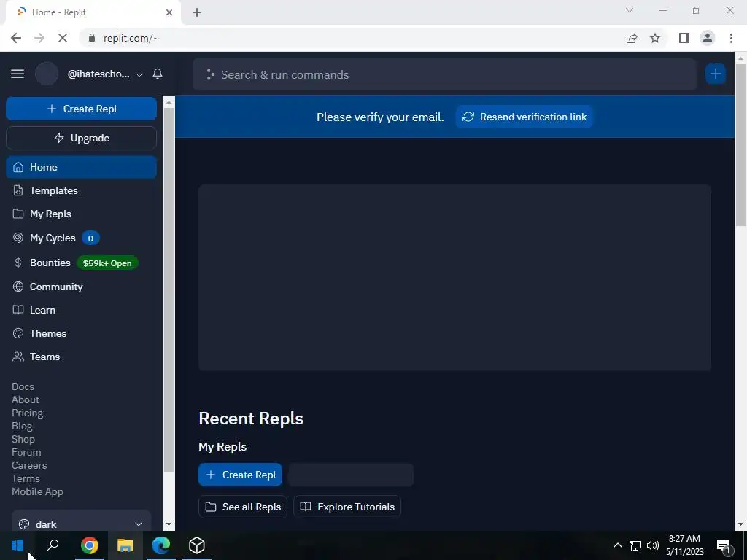Click the Search & run commands field

pyautogui.click(x=444, y=75)
